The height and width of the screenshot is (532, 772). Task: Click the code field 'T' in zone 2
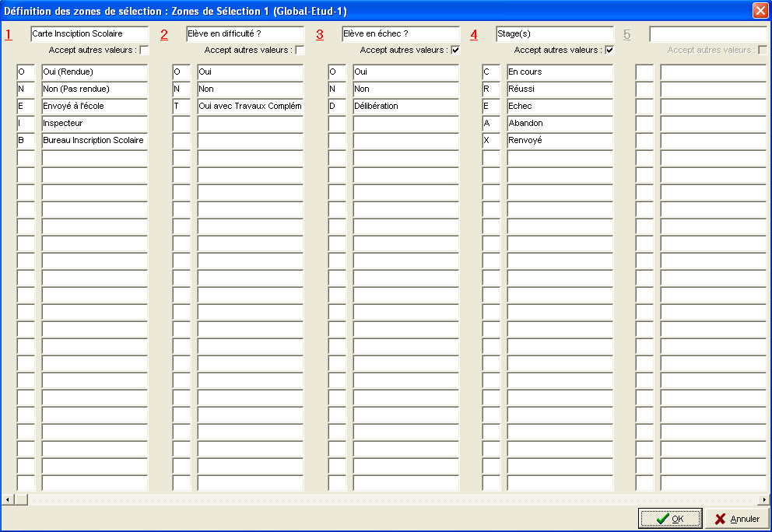point(181,107)
